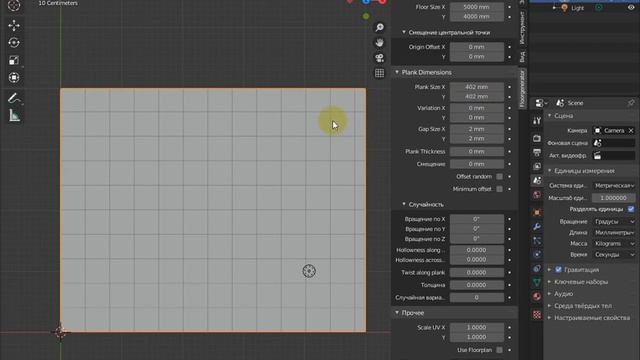Open the Object Constraints tab icon
Image resolution: width=640 pixels, height=360 pixels.
(537, 269)
